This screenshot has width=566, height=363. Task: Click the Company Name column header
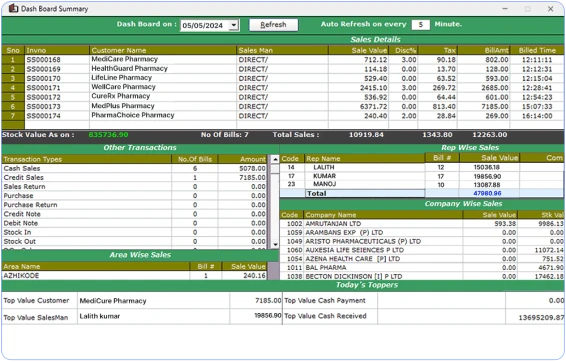383,215
